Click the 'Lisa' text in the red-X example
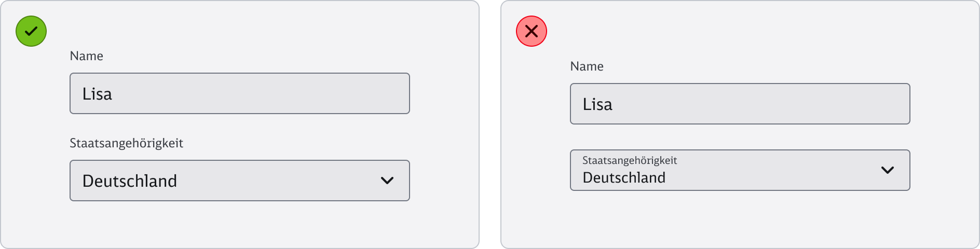The image size is (980, 249). click(597, 104)
